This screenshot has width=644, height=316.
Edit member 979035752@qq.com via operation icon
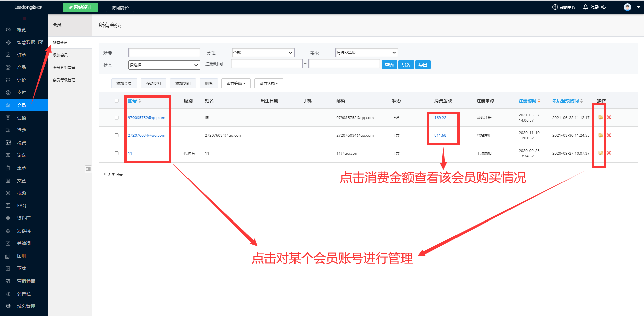click(x=600, y=117)
